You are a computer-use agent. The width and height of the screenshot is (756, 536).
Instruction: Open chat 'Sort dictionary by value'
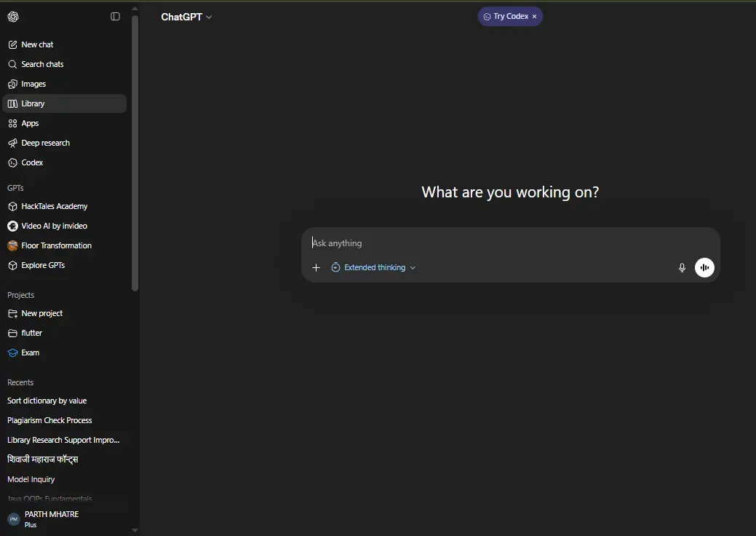(x=64, y=401)
